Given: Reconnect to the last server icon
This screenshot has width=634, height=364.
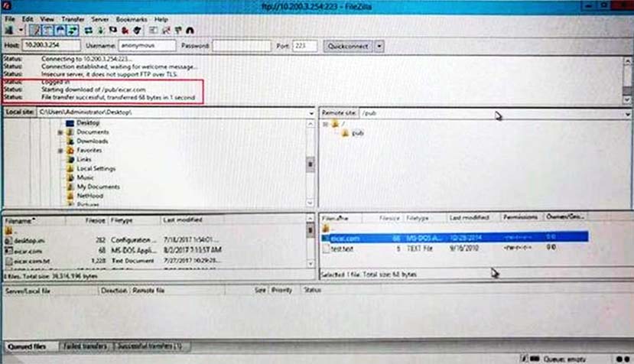Looking at the screenshot, I should coord(138,31).
